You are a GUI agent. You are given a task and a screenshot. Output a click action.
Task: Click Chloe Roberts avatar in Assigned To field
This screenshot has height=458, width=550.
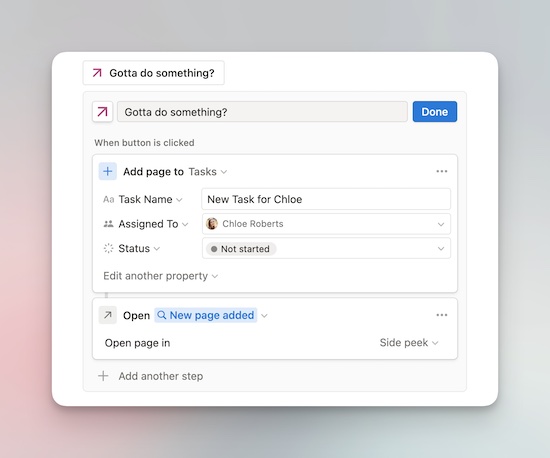212,224
